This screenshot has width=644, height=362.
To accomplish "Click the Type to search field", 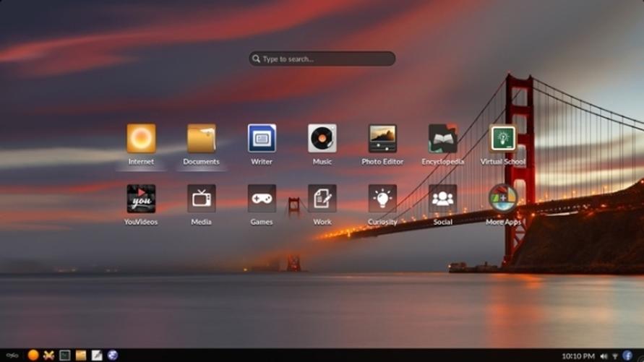I will coord(322,59).
